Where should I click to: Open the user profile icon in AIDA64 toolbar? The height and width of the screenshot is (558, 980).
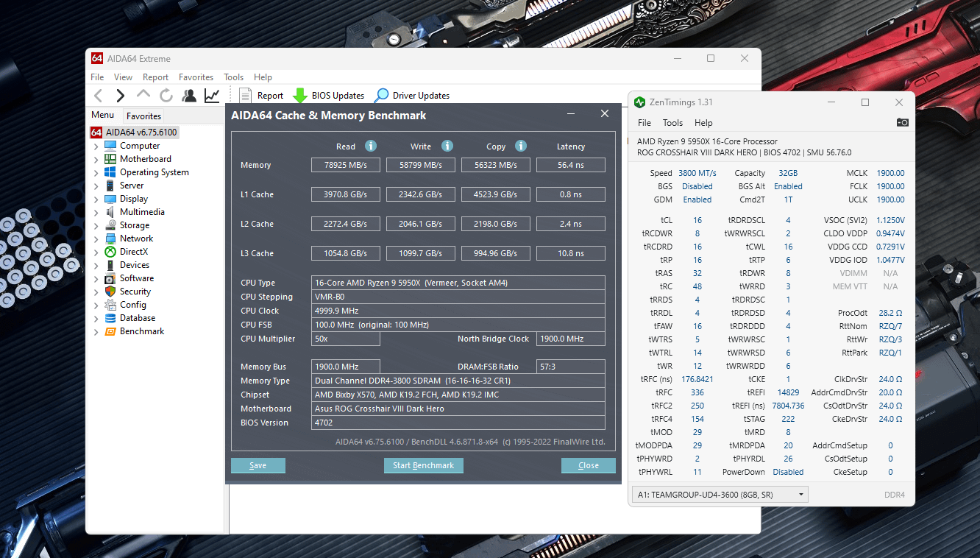point(189,95)
